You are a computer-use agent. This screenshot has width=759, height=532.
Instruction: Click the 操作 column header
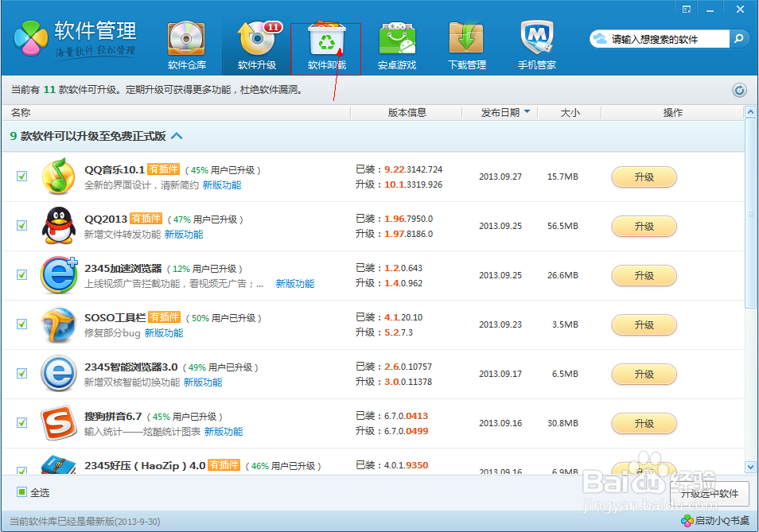[x=673, y=112]
